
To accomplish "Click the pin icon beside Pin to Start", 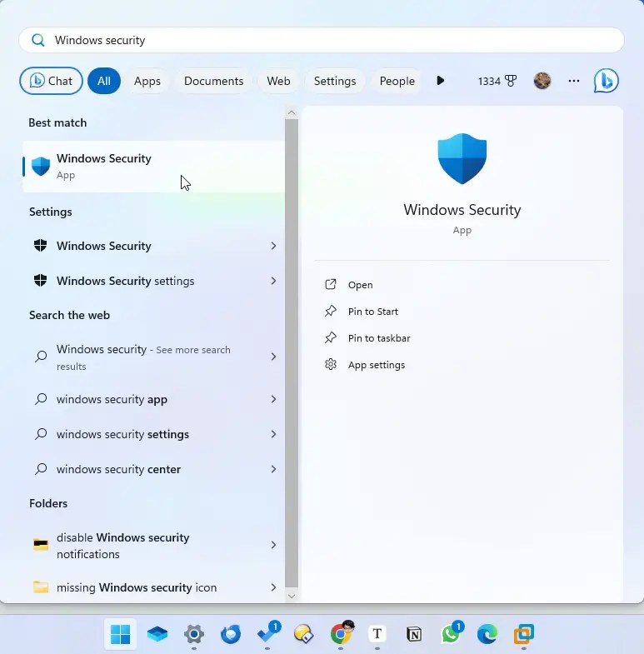I will [x=331, y=311].
